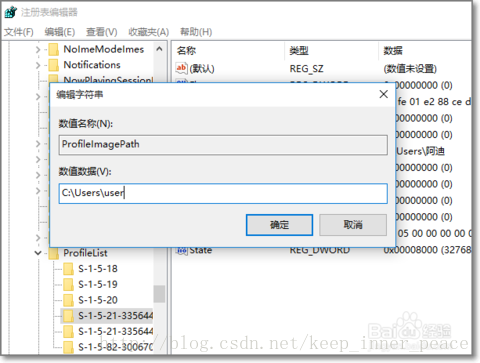The width and height of the screenshot is (480, 363).
Task: Expand the Notifications tree node
Action: click(x=38, y=65)
